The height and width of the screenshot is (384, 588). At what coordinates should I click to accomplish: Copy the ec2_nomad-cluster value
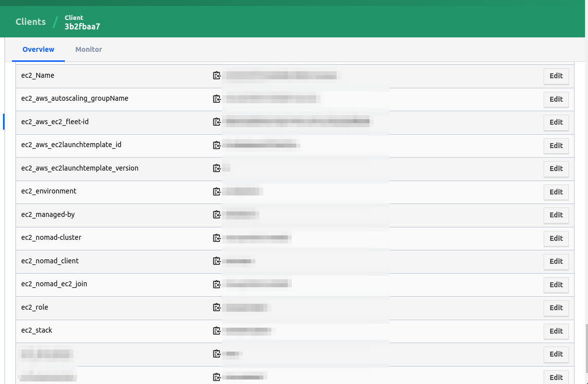pyautogui.click(x=217, y=238)
